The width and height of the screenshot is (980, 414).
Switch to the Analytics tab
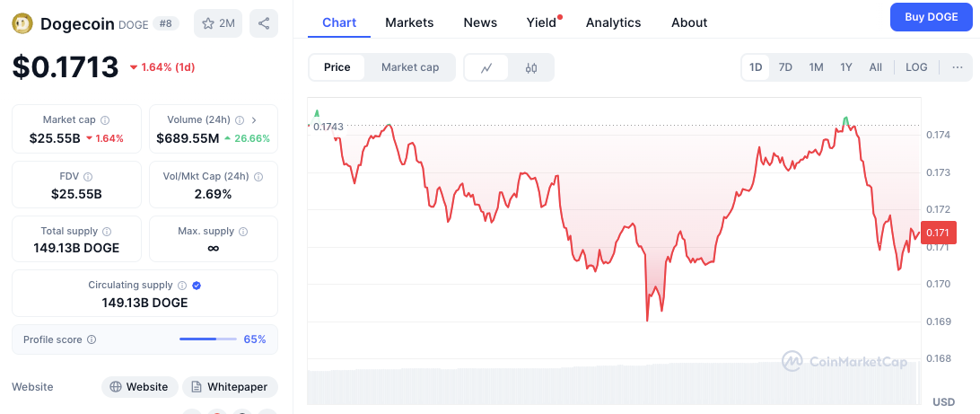click(x=613, y=22)
